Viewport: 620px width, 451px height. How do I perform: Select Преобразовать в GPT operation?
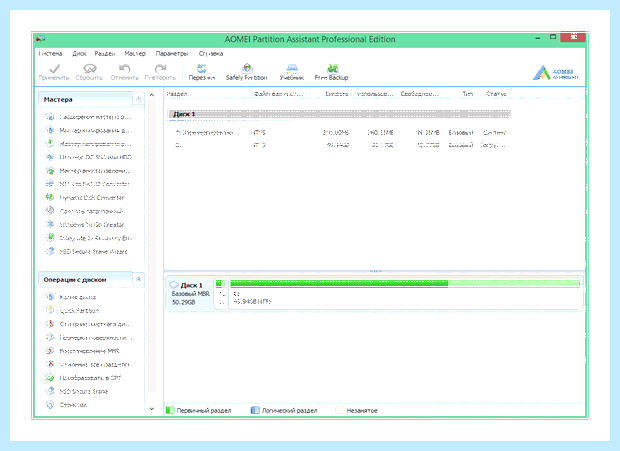coord(83,378)
